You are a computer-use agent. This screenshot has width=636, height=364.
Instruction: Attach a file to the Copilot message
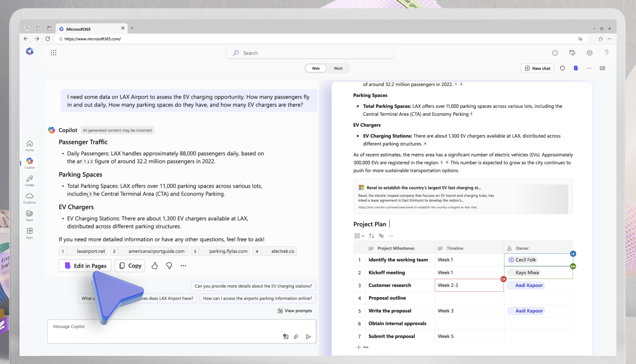[x=296, y=337]
